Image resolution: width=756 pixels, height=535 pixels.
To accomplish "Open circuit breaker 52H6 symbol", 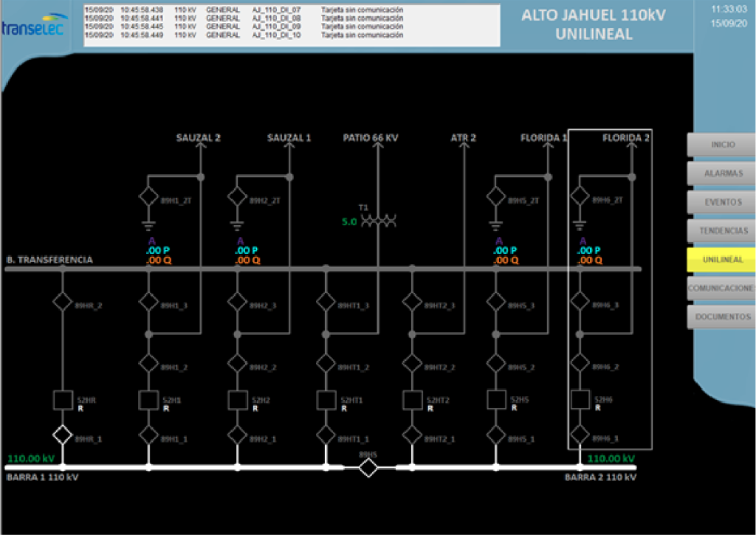I will [x=580, y=399].
